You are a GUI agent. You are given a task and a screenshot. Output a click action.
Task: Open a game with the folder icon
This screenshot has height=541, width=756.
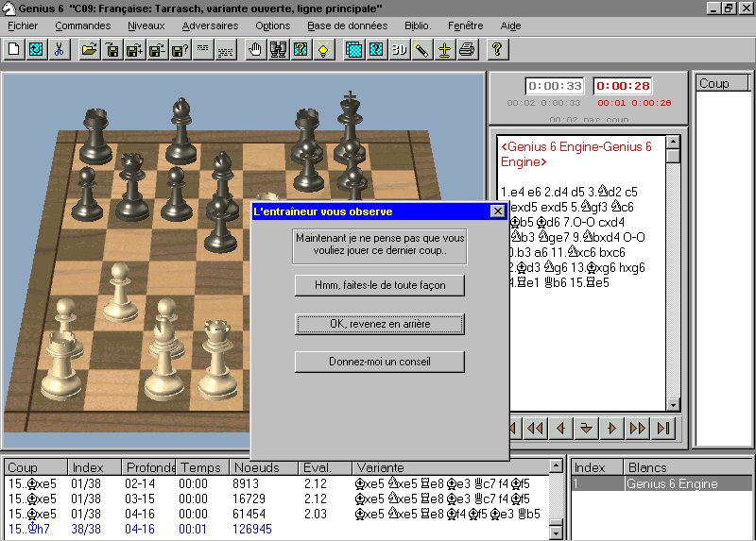89,50
